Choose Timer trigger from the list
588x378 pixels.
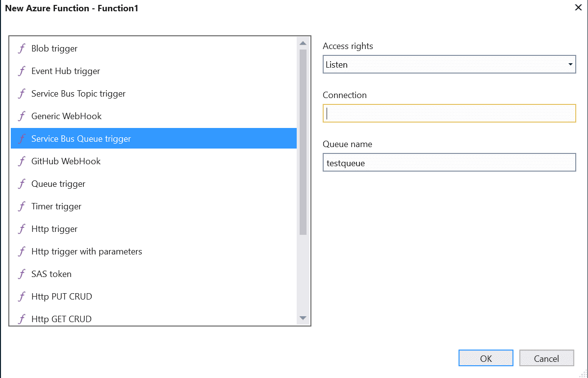click(154, 206)
